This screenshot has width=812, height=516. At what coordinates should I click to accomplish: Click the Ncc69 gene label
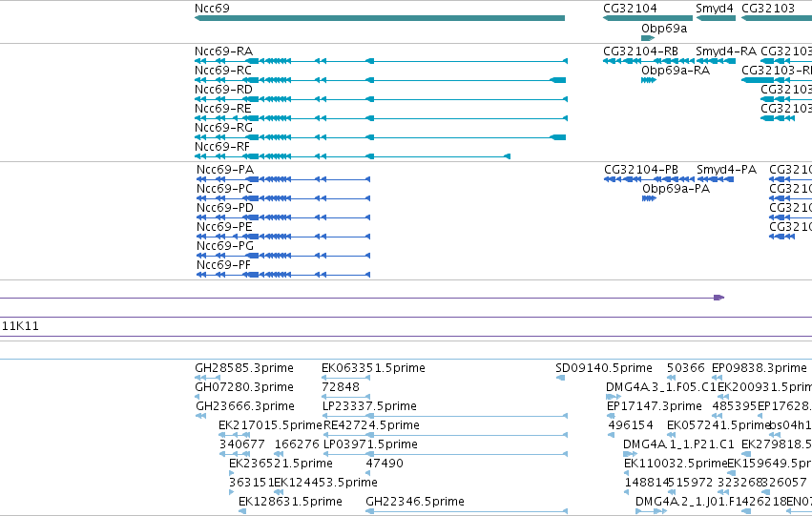212,9
